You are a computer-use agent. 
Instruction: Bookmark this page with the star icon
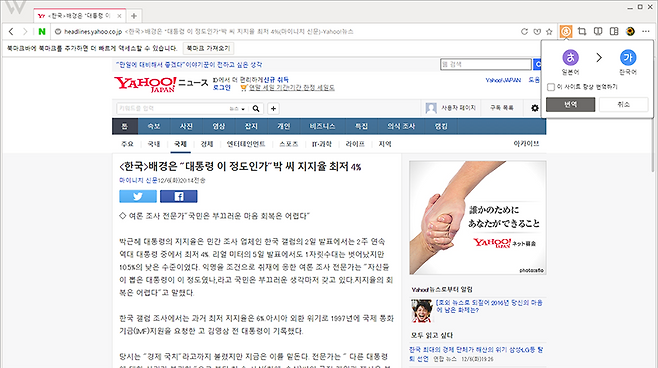point(549,31)
